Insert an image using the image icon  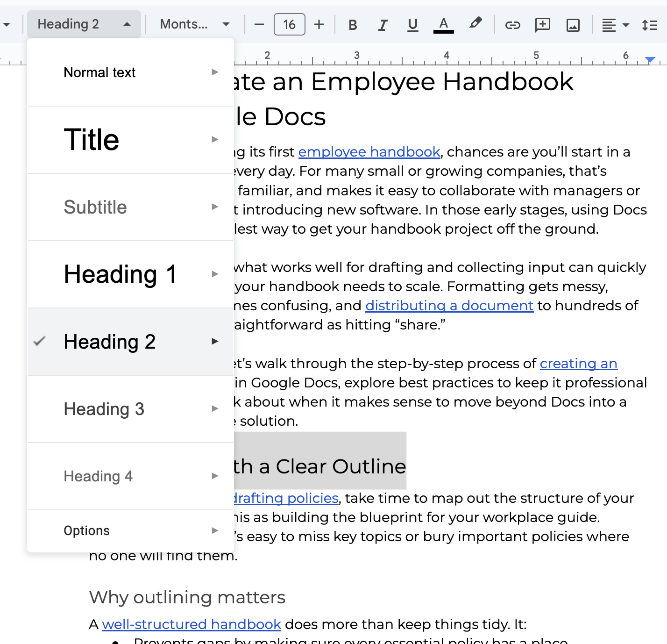[573, 25]
